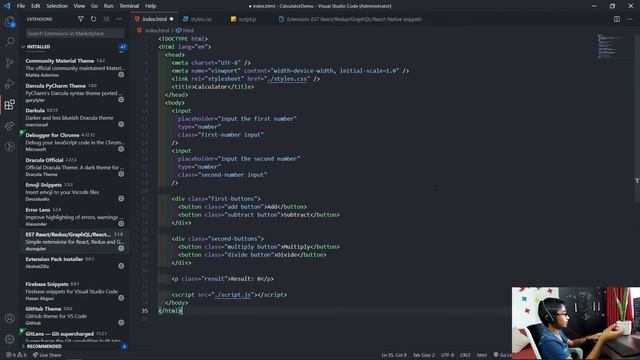
Task: Split the editor to the right
Action: pyautogui.click(x=617, y=19)
